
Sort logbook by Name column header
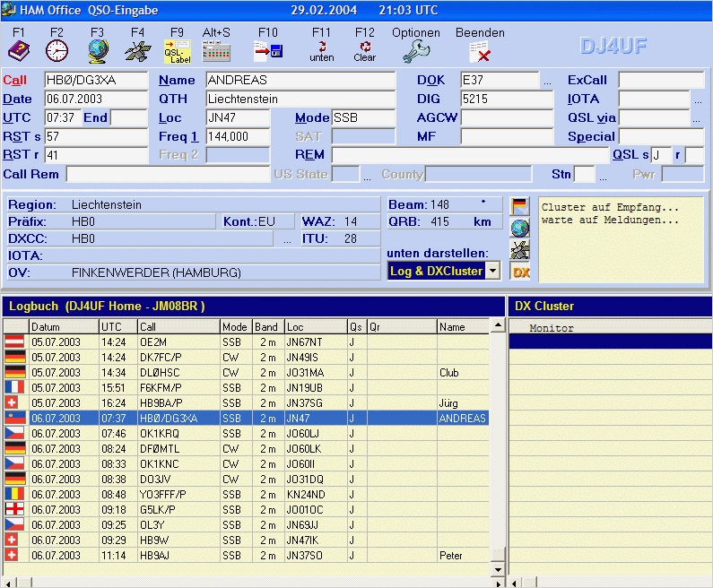tap(463, 327)
